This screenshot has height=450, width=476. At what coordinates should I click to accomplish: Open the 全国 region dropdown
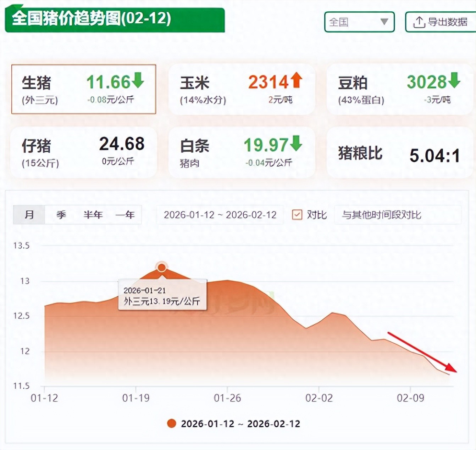coord(359,22)
